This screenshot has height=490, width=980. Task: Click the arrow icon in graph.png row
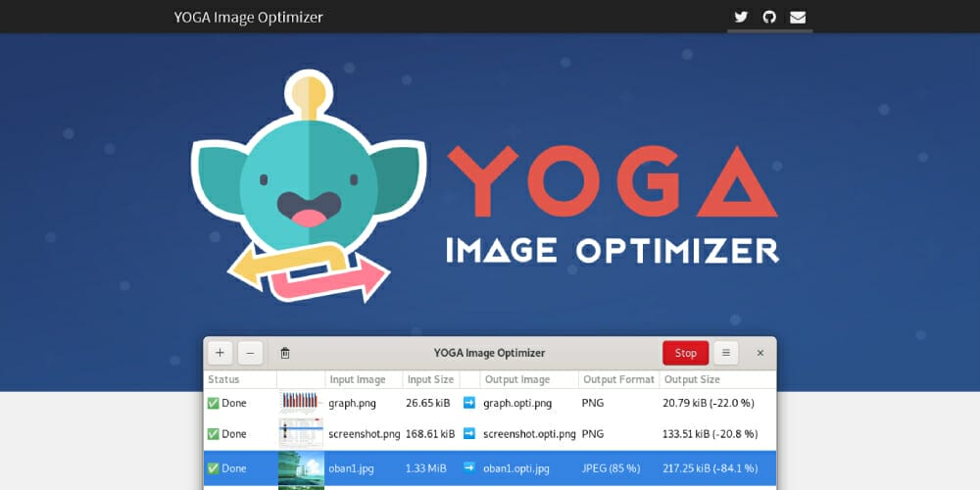(x=469, y=403)
